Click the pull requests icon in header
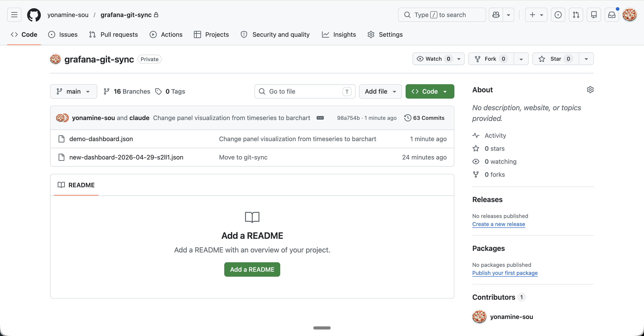The width and height of the screenshot is (644, 336). pos(576,15)
